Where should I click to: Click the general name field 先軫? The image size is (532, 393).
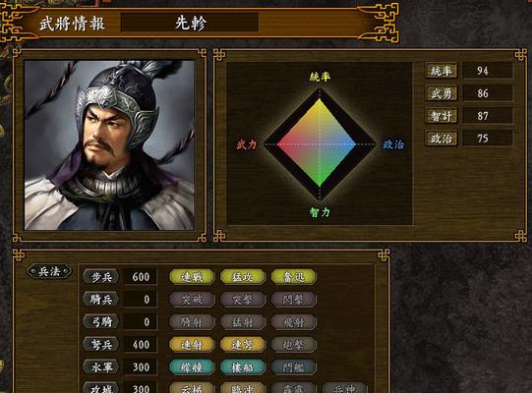point(190,23)
